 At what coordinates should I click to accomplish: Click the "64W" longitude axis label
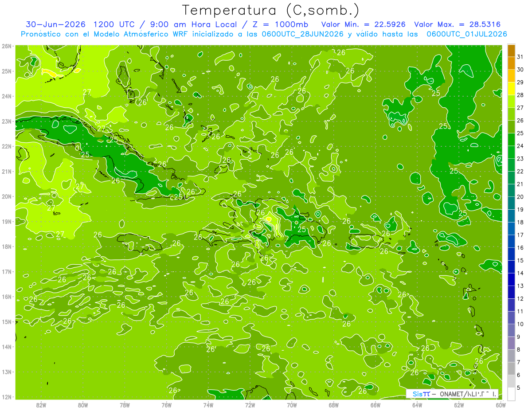click(417, 405)
